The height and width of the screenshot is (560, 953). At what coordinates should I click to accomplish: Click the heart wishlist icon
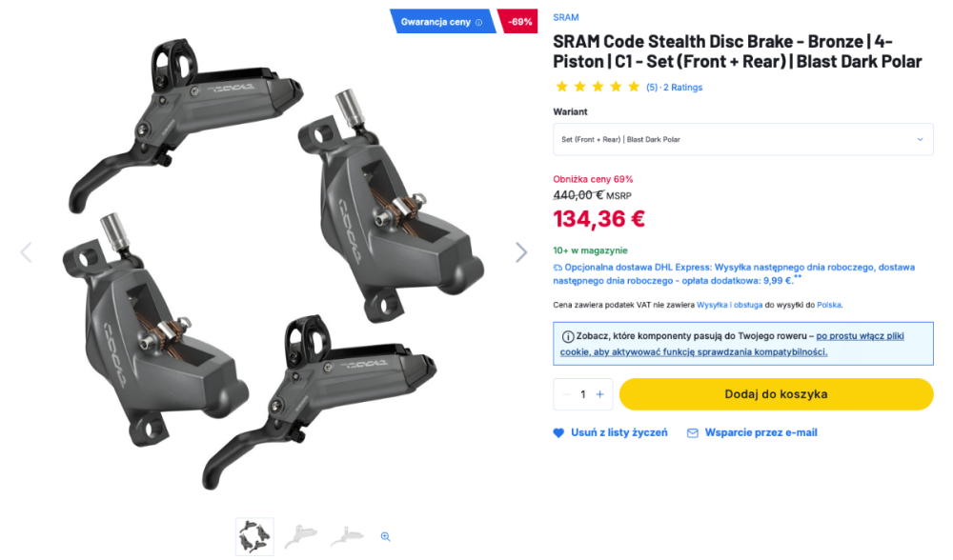point(558,433)
